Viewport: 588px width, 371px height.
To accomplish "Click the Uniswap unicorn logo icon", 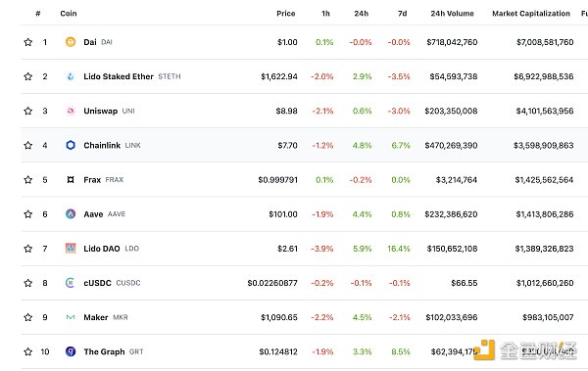I will 71,111.
